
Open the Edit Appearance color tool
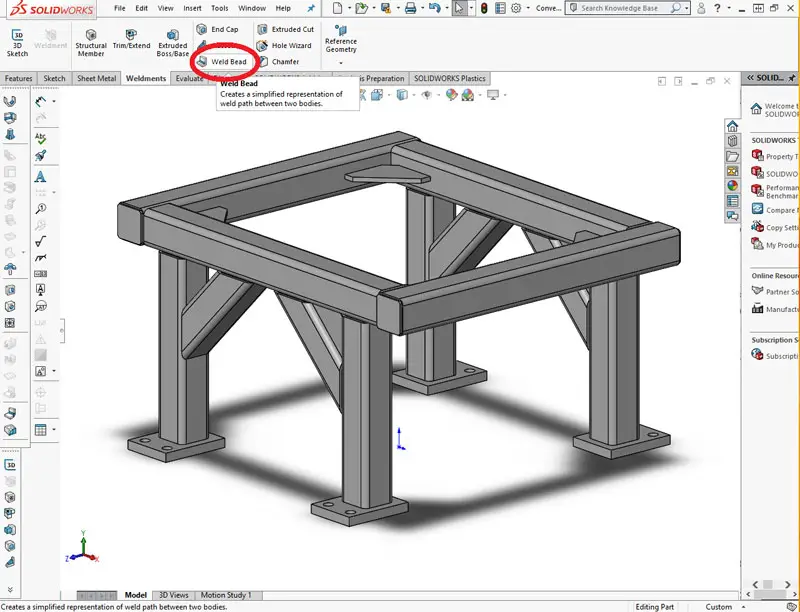pyautogui.click(x=450, y=96)
